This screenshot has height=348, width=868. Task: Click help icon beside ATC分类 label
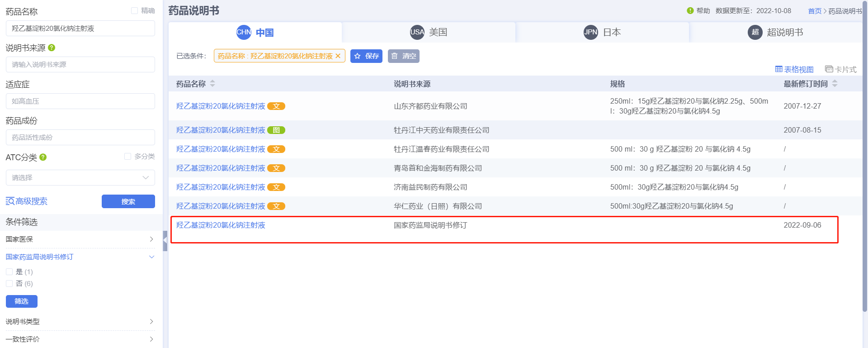point(43,157)
